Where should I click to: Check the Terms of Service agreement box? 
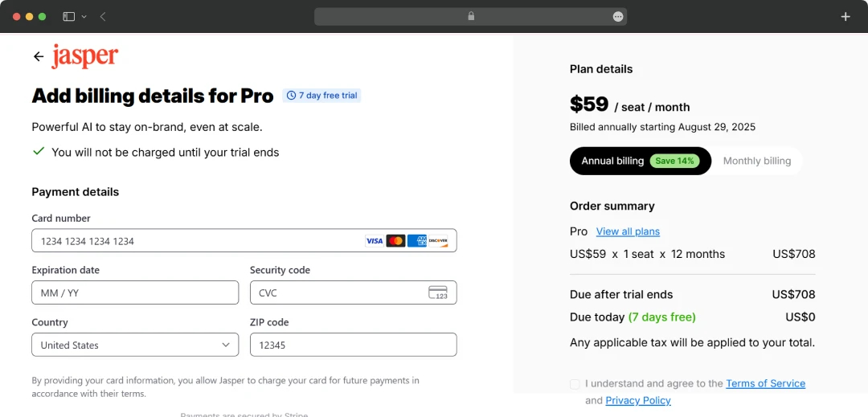[x=575, y=384]
